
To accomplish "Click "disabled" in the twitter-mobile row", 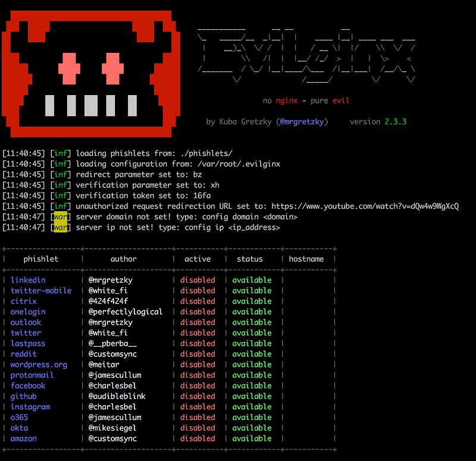I will (x=198, y=291).
